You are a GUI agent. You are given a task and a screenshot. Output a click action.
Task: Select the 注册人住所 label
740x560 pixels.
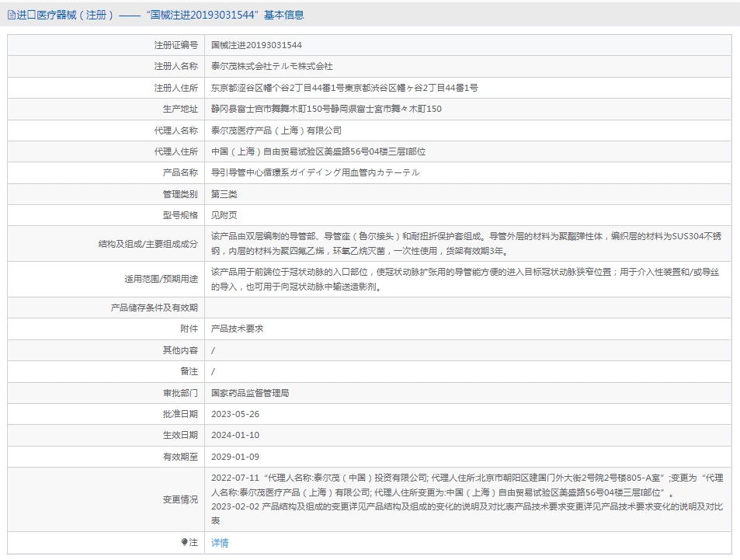coord(176,88)
